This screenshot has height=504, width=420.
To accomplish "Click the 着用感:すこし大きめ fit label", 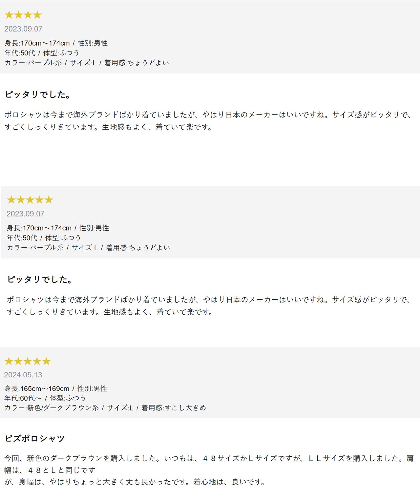I will point(174,408).
